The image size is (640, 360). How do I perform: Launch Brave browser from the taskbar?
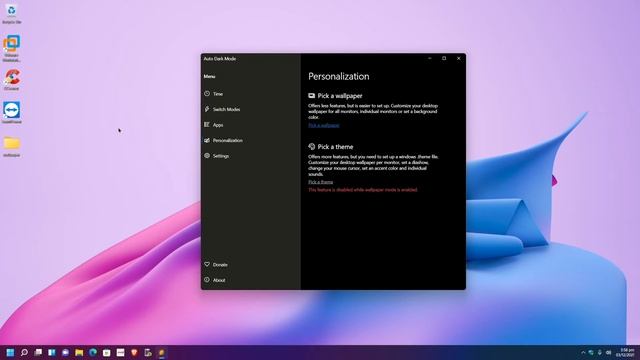point(134,352)
